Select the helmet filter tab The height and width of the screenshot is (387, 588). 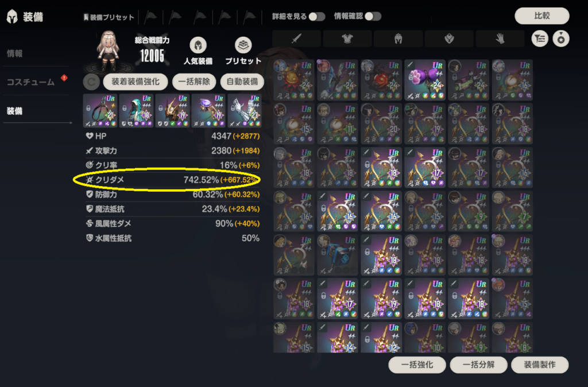click(399, 38)
